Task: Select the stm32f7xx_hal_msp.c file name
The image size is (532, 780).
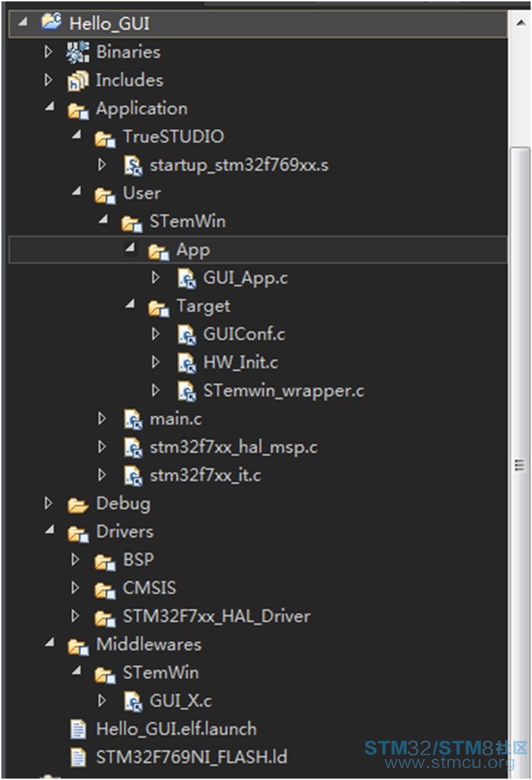Action: click(234, 448)
